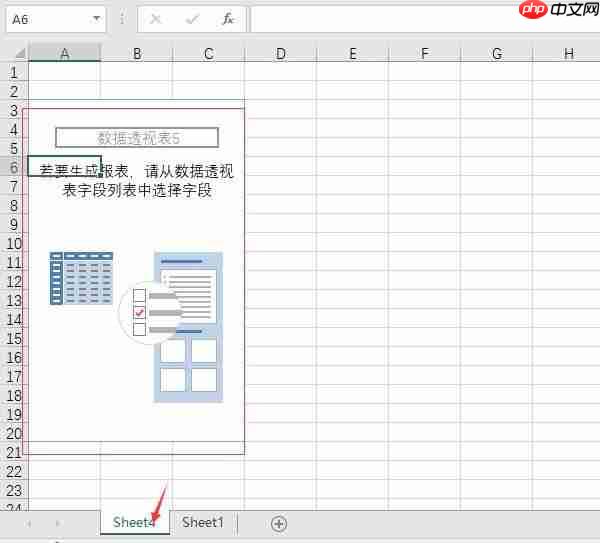
Task: Click the Select All corner triangle
Action: (x=20, y=53)
